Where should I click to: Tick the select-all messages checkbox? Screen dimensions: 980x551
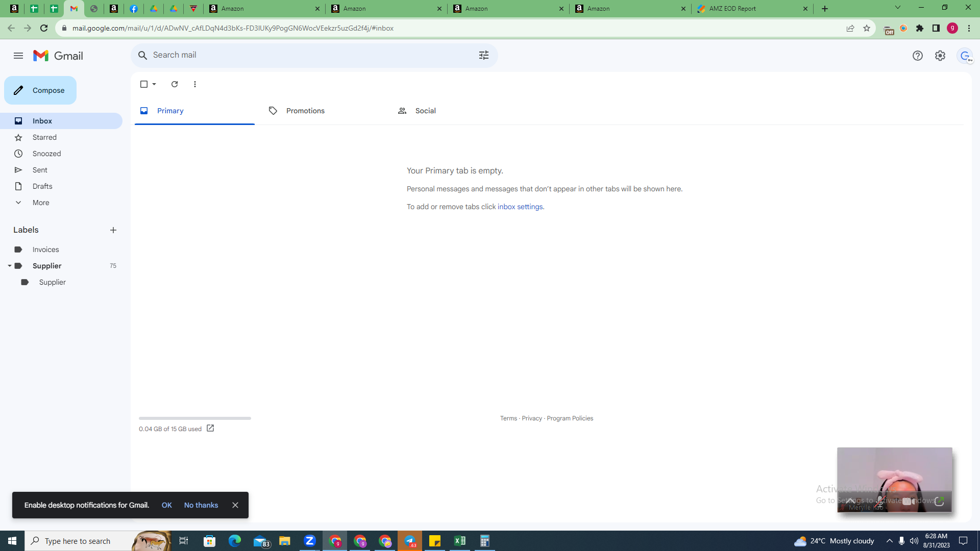pyautogui.click(x=144, y=84)
